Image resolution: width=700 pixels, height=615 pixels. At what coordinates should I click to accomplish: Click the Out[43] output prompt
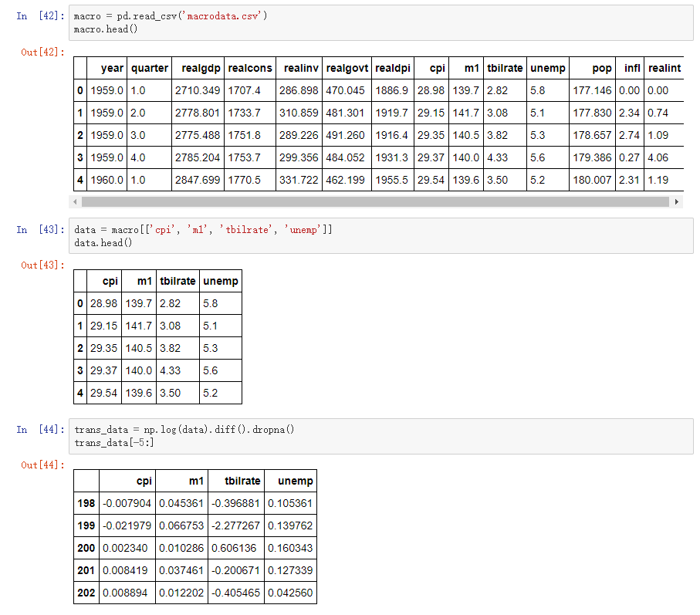(43, 265)
